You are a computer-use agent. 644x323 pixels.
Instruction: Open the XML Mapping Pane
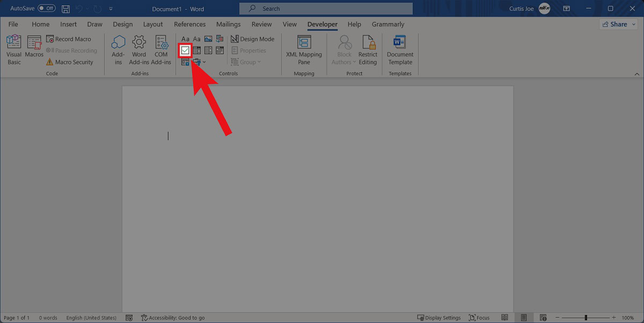point(304,50)
